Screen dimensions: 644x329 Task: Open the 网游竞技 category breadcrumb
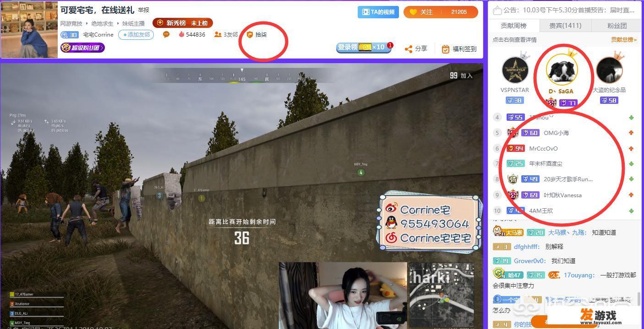point(71,23)
